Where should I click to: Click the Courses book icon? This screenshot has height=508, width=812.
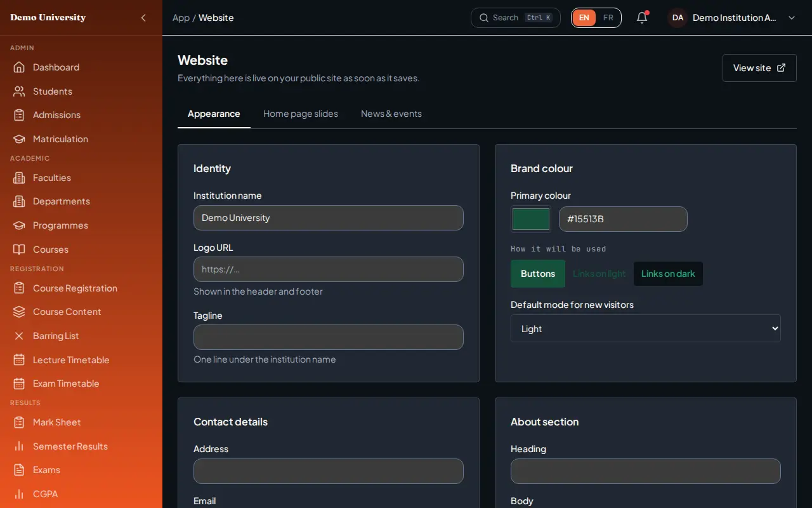(x=19, y=250)
